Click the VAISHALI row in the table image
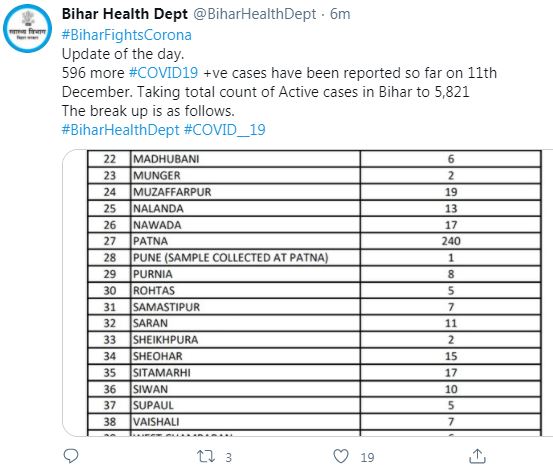The image size is (553, 470). point(314,422)
